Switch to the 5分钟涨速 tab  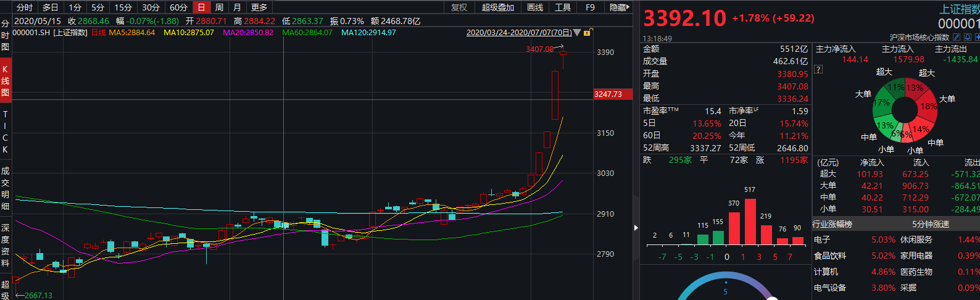click(x=931, y=224)
